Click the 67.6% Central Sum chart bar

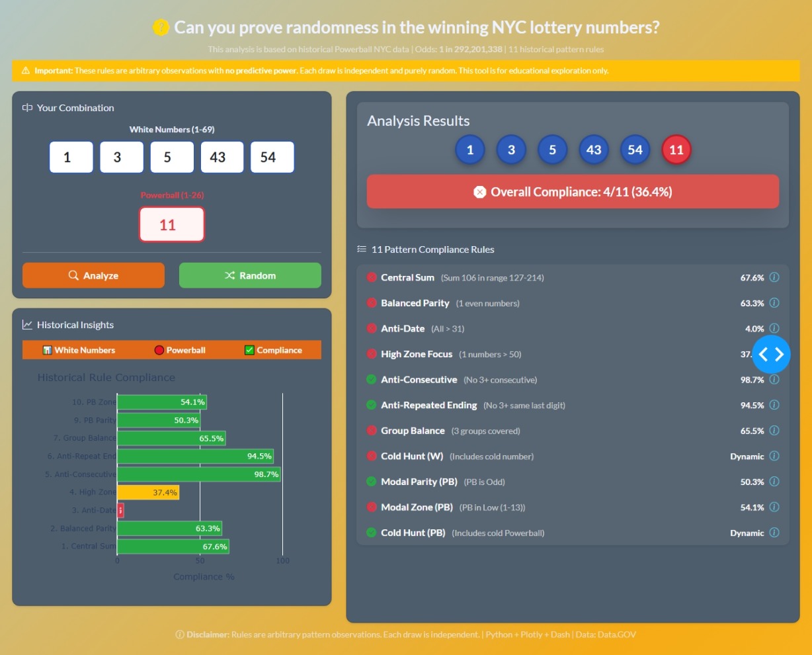[x=173, y=546]
